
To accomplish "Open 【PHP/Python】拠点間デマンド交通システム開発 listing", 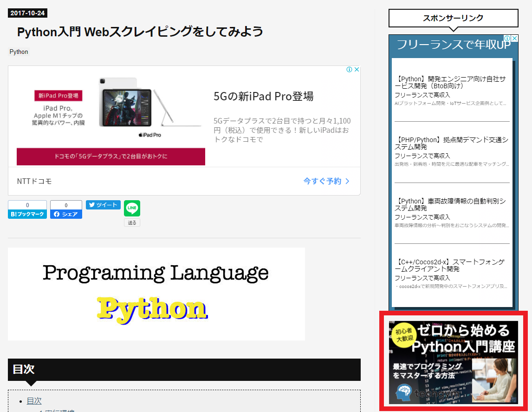I will [x=451, y=143].
